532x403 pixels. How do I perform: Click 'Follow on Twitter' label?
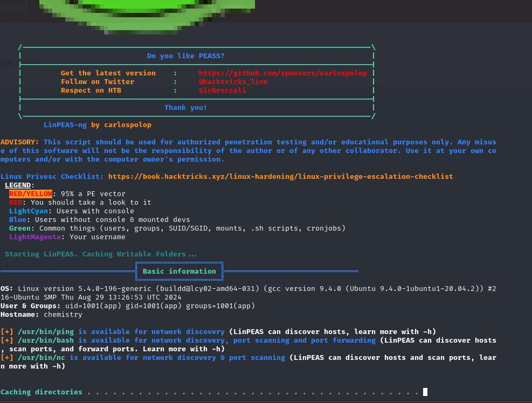click(98, 82)
